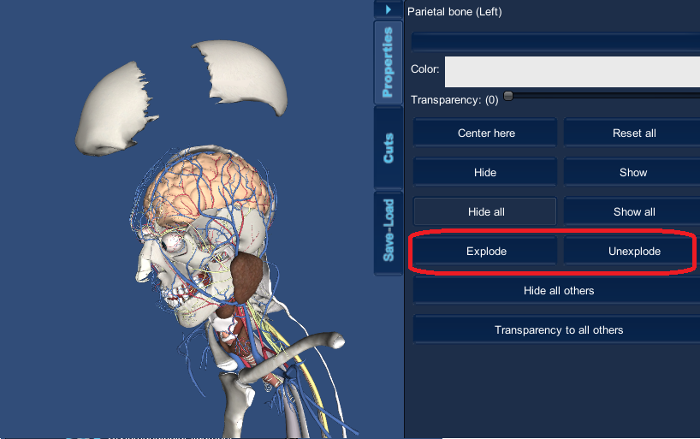Open the Color swatch picker
Screen dimensions: 700x439
coord(572,71)
